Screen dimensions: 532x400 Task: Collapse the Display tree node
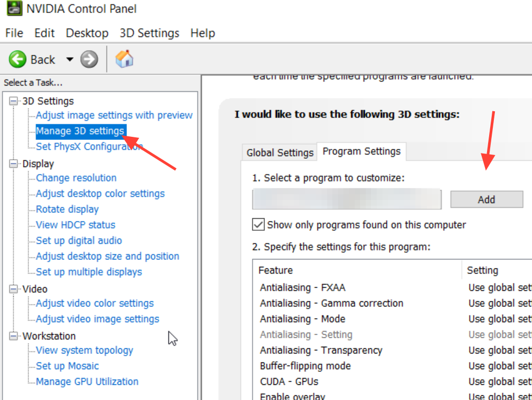[x=13, y=164]
